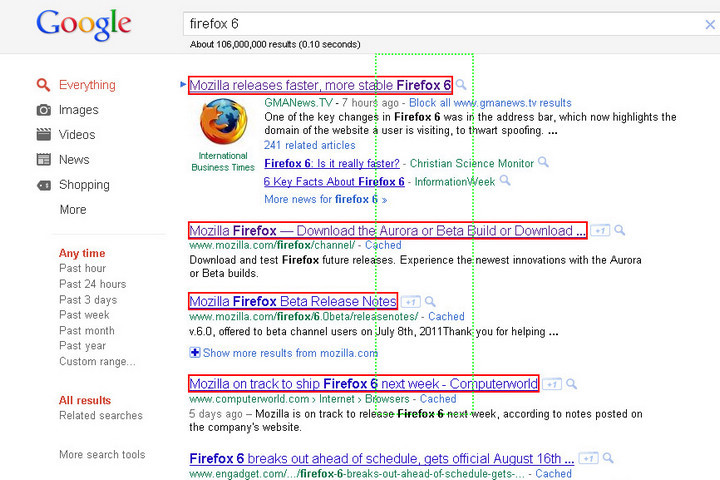
Task: Open 'Firefox 6 breaks out ahead of schedule' result
Action: coord(382,458)
